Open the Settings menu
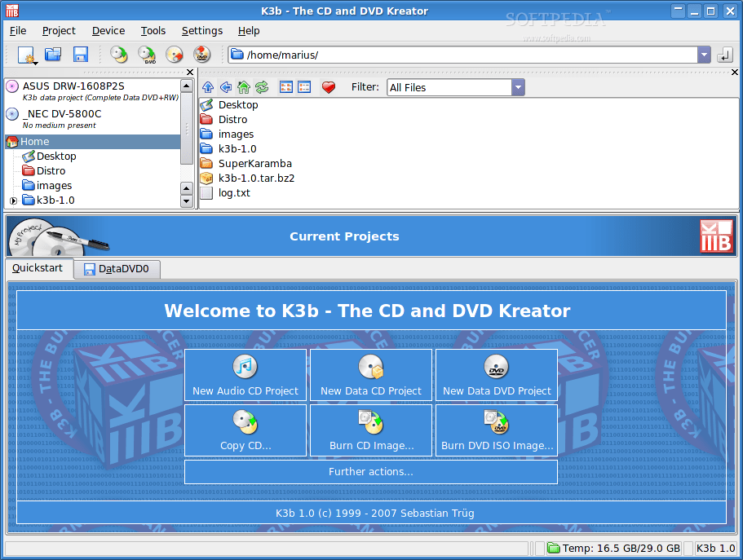The height and width of the screenshot is (560, 743). pyautogui.click(x=202, y=31)
